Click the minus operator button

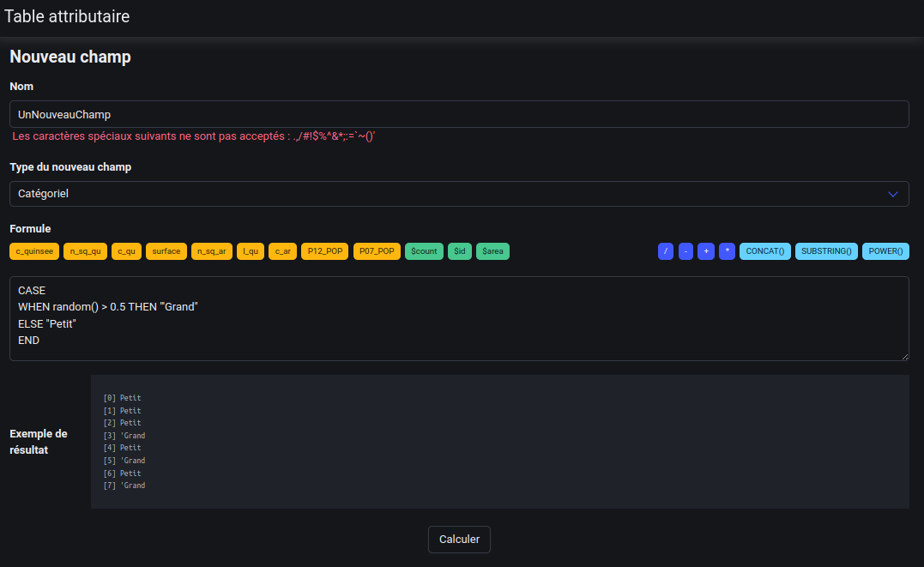[685, 251]
